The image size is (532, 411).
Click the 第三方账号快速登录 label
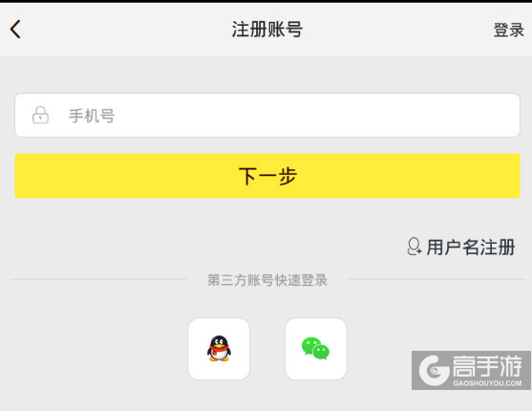[x=267, y=280]
